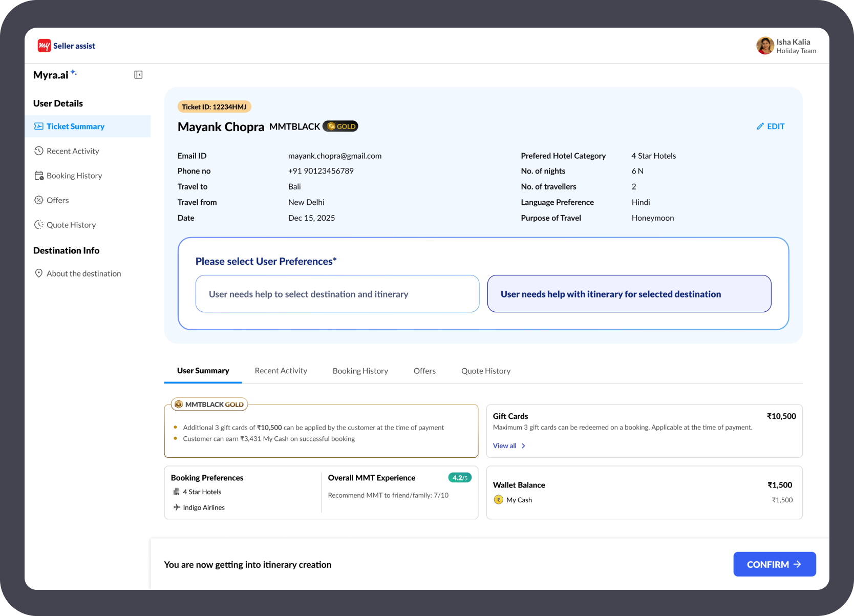Click the Myra.ai sparkle icon
Screen dimensions: 854x616
point(74,73)
